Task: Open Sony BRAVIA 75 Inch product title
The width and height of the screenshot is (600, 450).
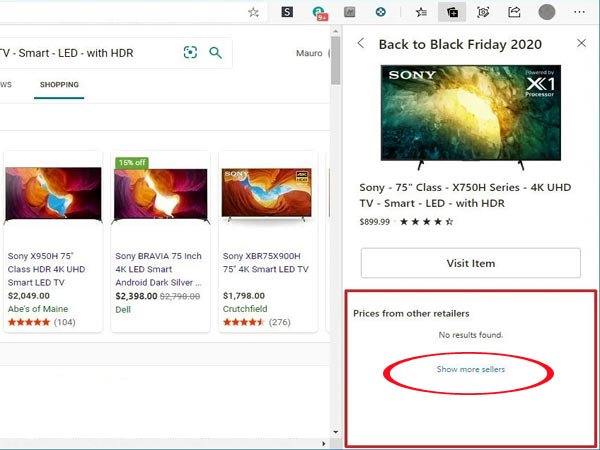Action: point(158,269)
